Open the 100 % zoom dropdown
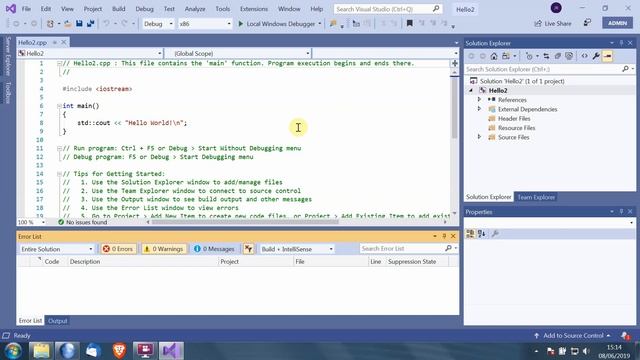Screen dimensions: 640x360 [32, 222]
